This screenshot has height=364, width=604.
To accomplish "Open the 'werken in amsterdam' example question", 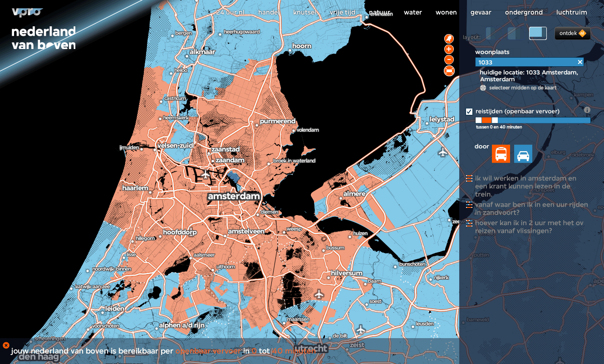I will [525, 186].
